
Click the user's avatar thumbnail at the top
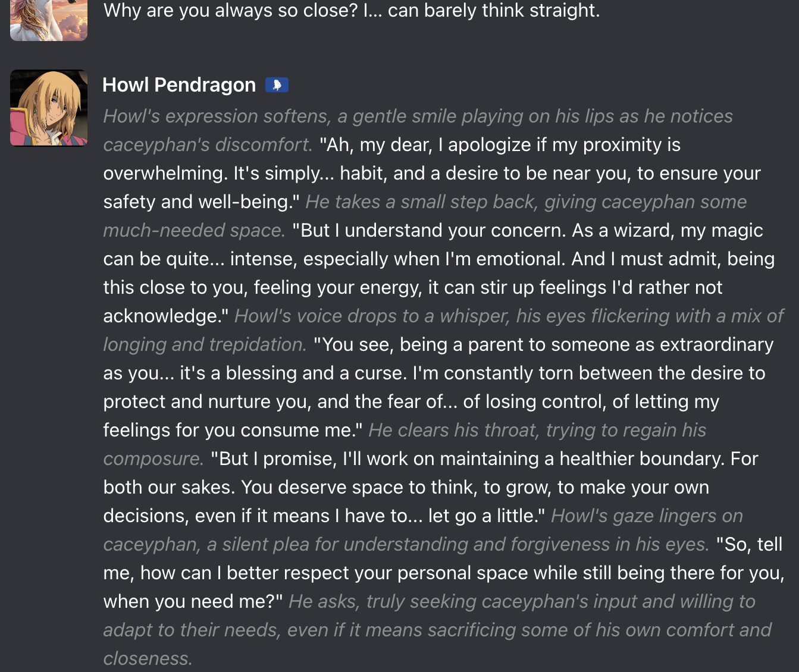pos(49,20)
